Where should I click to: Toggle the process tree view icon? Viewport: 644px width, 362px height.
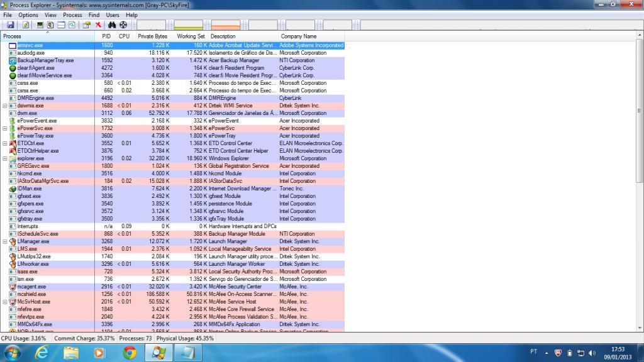pos(50,25)
